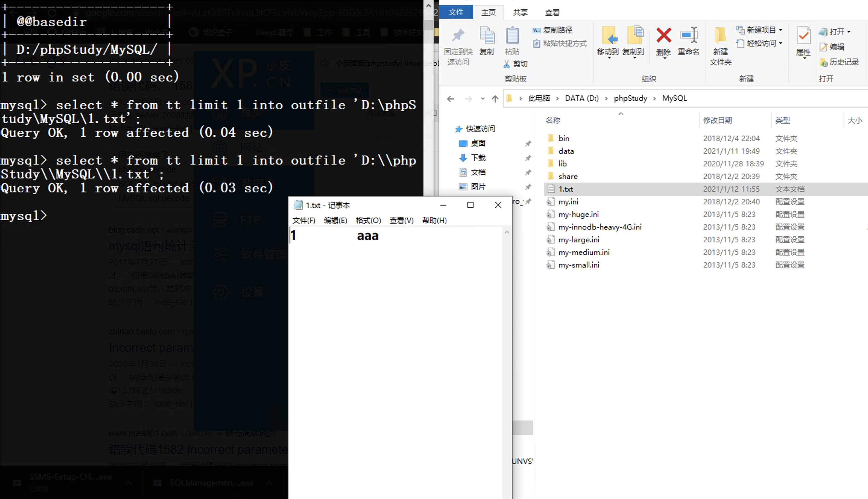Click the Properties (属性) checkmark icon
Image resolution: width=868 pixels, height=499 pixels.
(x=803, y=36)
